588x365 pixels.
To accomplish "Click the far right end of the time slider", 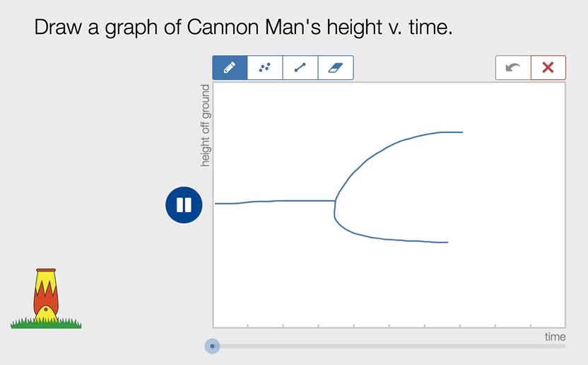I will click(x=563, y=346).
